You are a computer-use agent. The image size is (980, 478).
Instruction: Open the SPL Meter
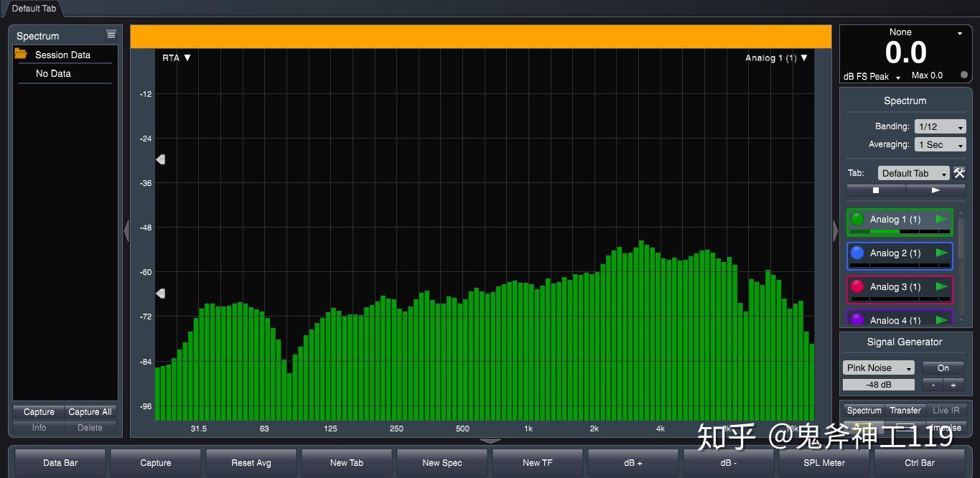point(824,463)
